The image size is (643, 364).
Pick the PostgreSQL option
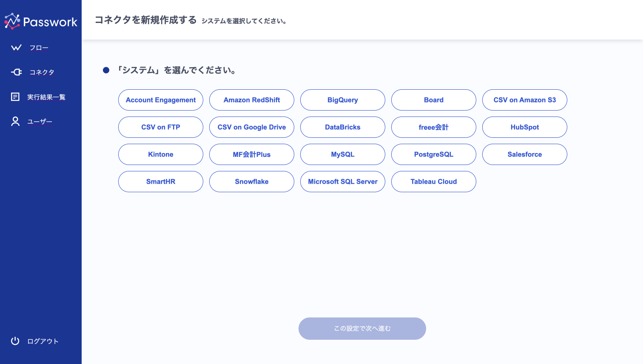tap(434, 154)
